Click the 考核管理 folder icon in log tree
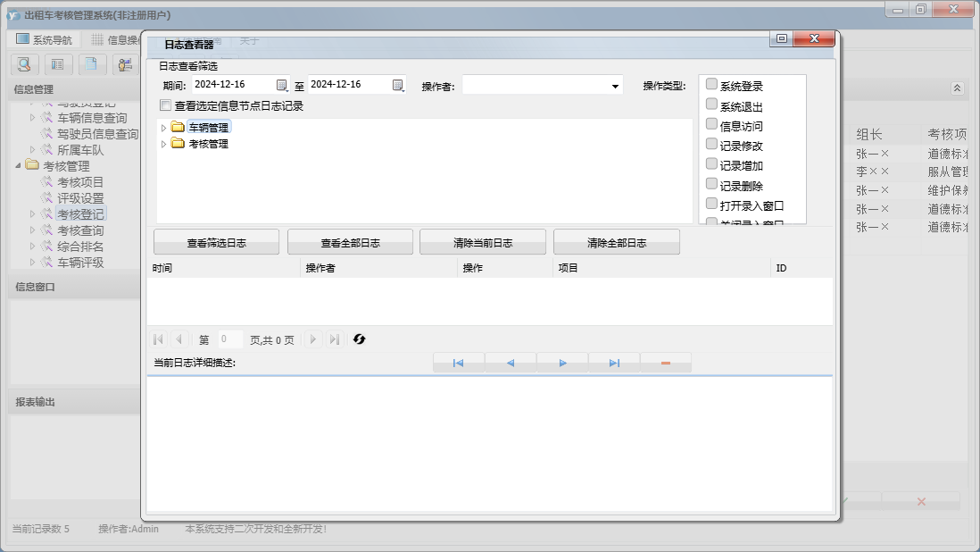 [179, 143]
